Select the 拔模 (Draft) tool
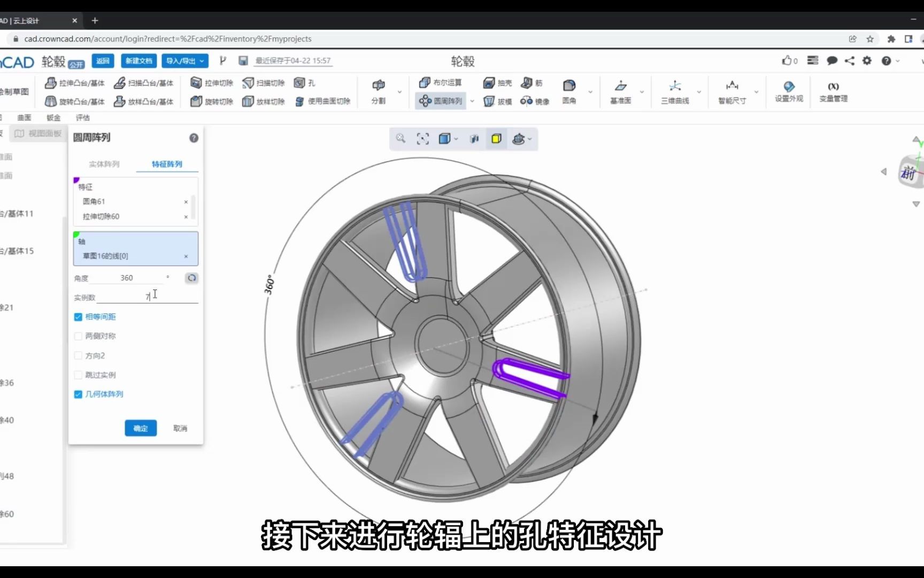Image resolution: width=924 pixels, height=578 pixels. [x=496, y=101]
